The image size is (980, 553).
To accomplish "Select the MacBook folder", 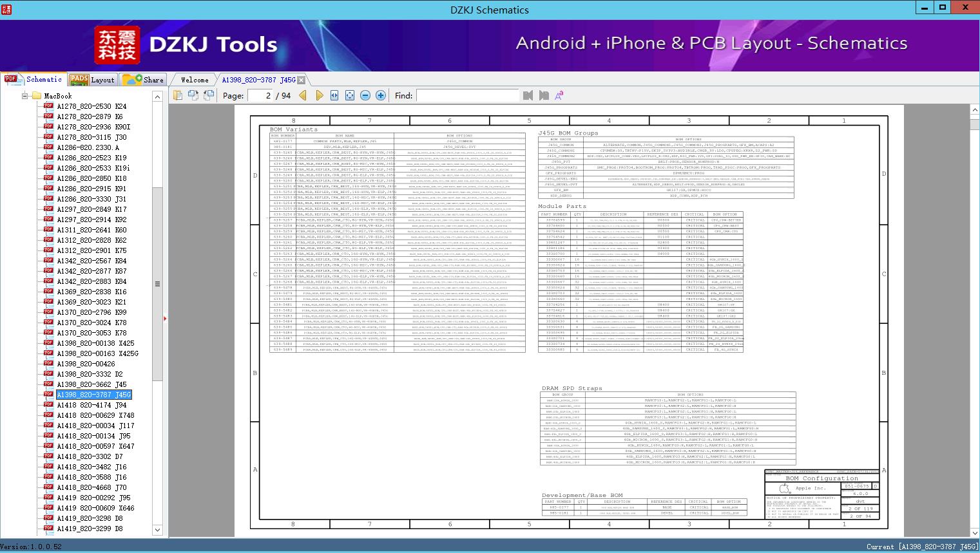I will 58,96.
